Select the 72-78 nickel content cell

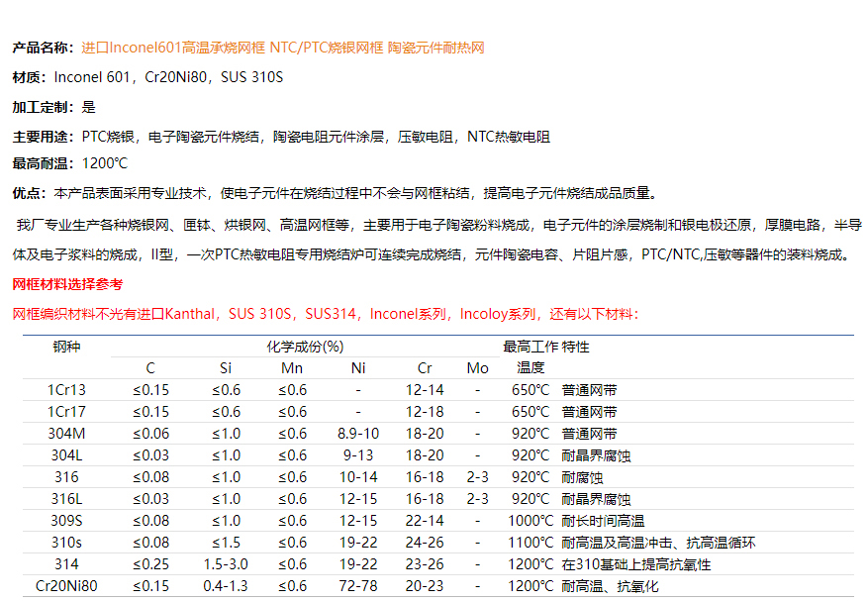(357, 586)
